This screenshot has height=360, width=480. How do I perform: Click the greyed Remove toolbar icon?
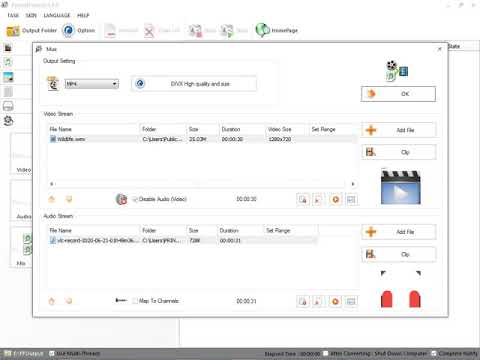pyautogui.click(x=110, y=30)
